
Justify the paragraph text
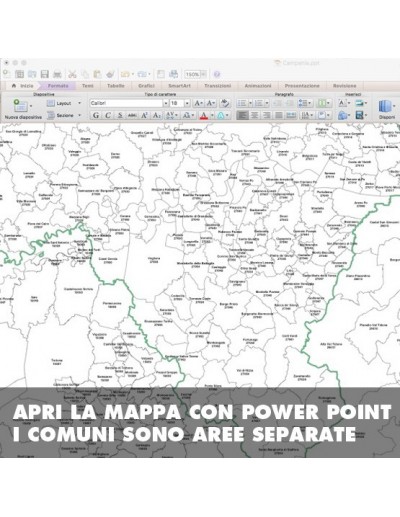click(279, 115)
